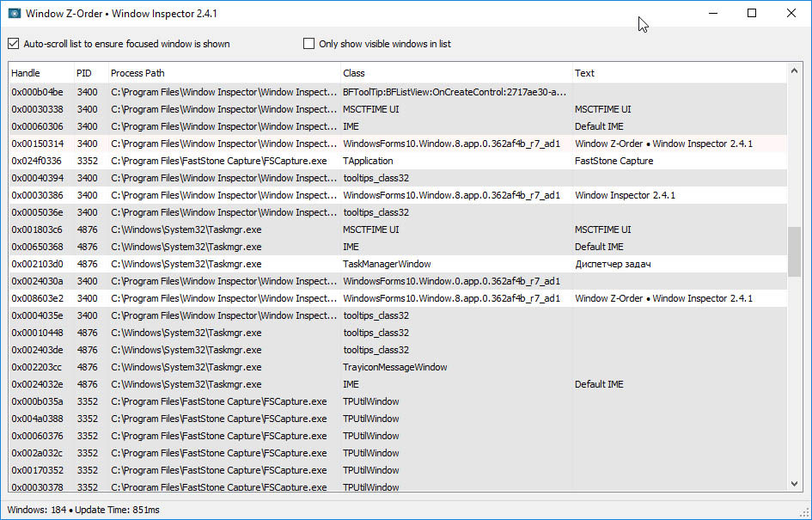The height and width of the screenshot is (520, 812).
Task: Click the BFToolTip:BFListView class cell
Action: point(455,92)
